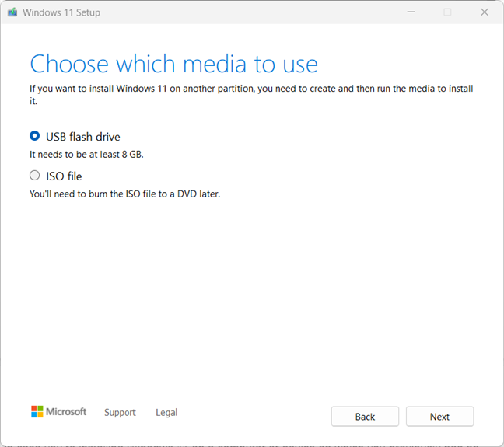Choose the ISO file radio option
The image size is (504, 447).
34,176
